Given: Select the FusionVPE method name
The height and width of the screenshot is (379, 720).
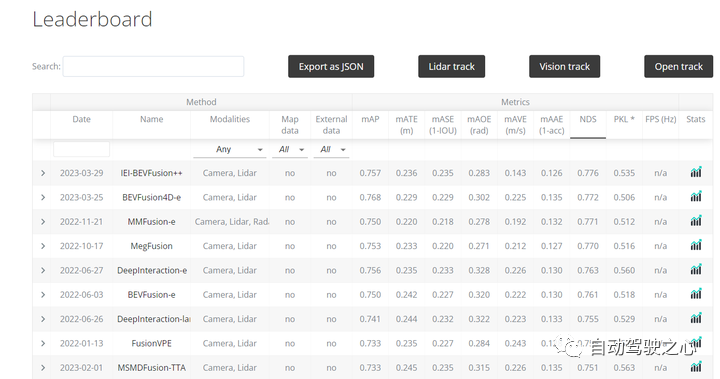Looking at the screenshot, I should coord(152,344).
